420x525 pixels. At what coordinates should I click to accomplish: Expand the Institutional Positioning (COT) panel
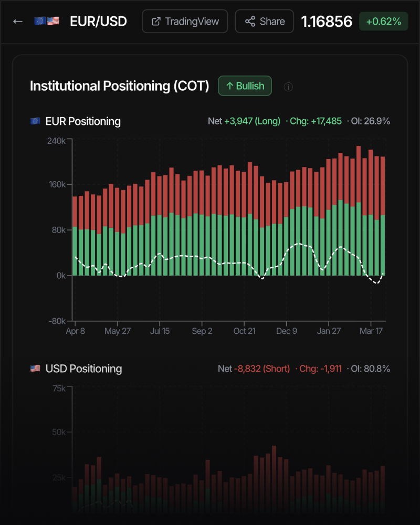pos(120,86)
